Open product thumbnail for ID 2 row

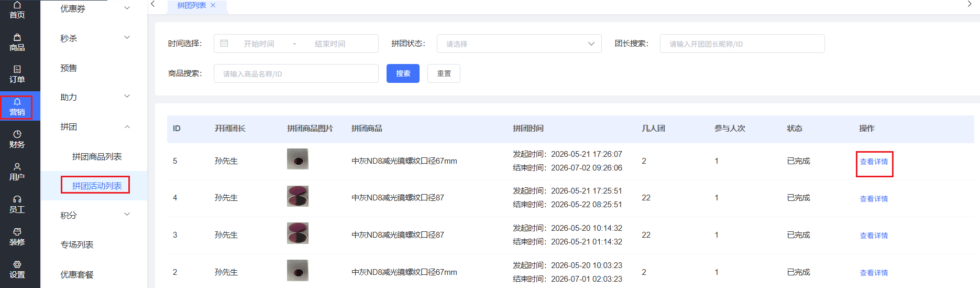pos(298,270)
